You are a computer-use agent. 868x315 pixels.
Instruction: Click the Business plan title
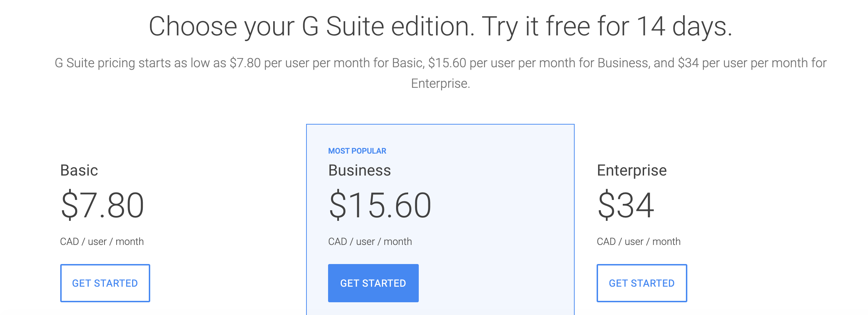point(359,170)
